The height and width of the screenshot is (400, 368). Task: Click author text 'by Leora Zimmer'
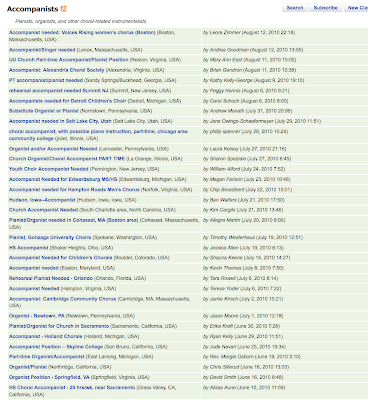click(x=222, y=33)
